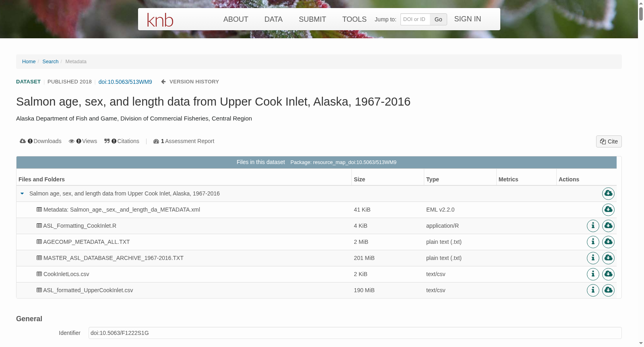Click the EML v2.2.0 type cell
This screenshot has width=644, height=347.
click(440, 210)
